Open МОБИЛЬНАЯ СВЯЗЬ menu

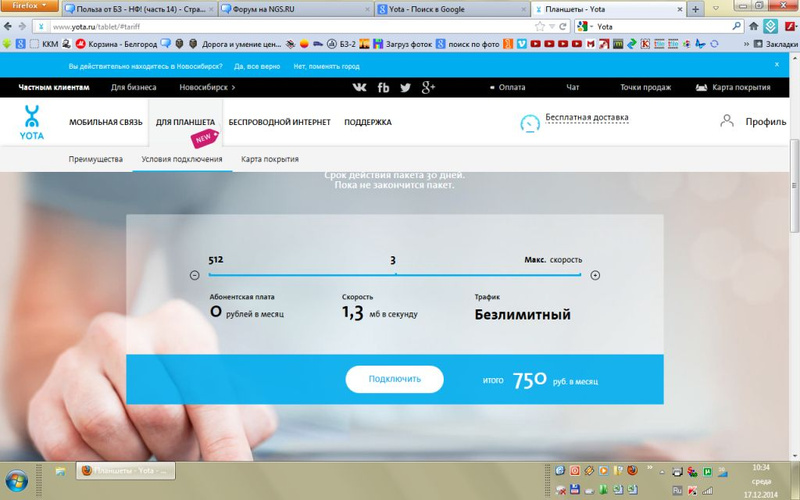pyautogui.click(x=106, y=122)
